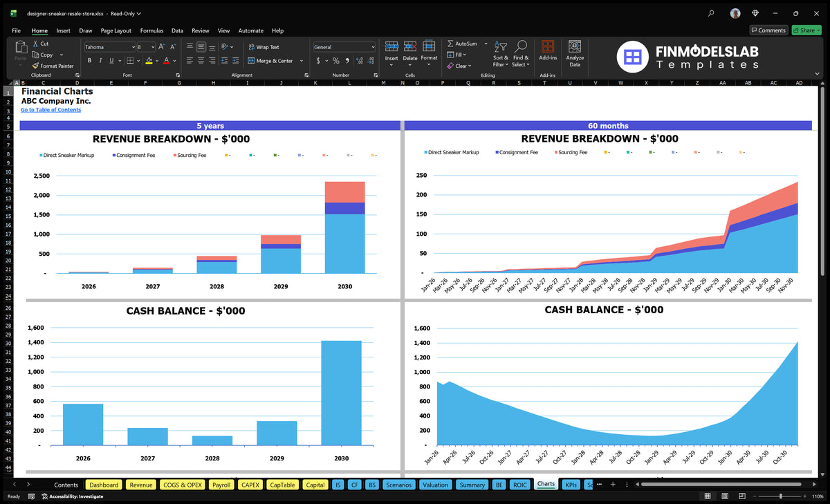
Task: Apply italic formatting
Action: 100,61
